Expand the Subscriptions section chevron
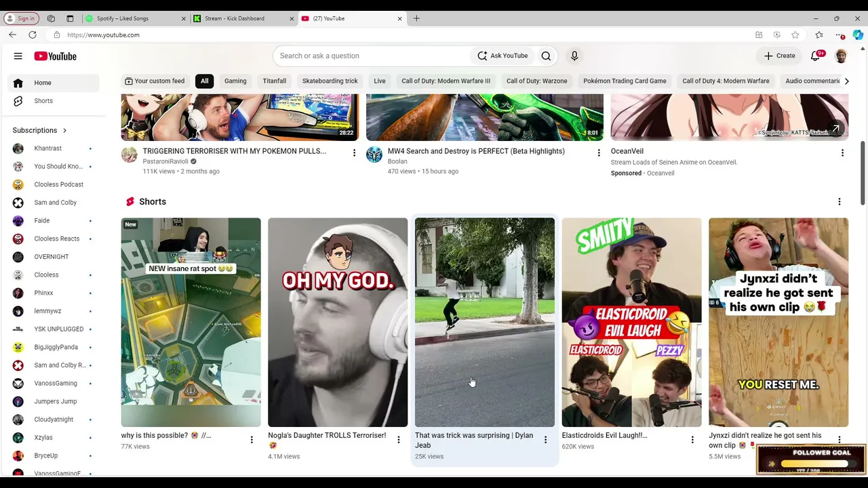 [x=65, y=130]
